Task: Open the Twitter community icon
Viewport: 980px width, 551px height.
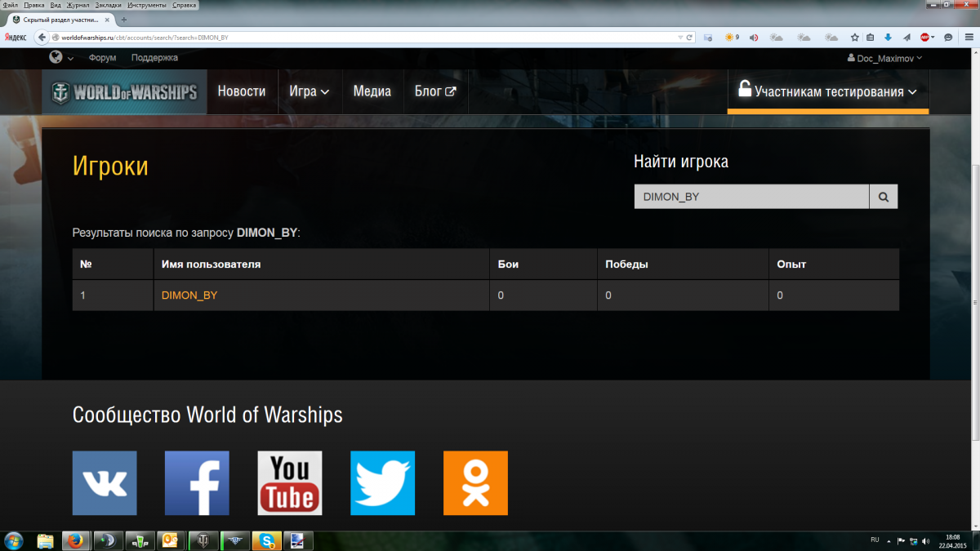Action: (382, 483)
